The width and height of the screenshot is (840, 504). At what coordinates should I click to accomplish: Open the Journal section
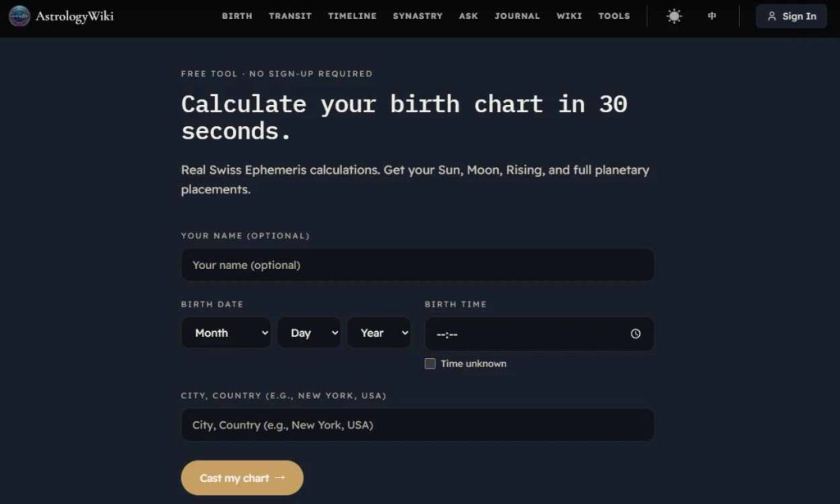(517, 16)
